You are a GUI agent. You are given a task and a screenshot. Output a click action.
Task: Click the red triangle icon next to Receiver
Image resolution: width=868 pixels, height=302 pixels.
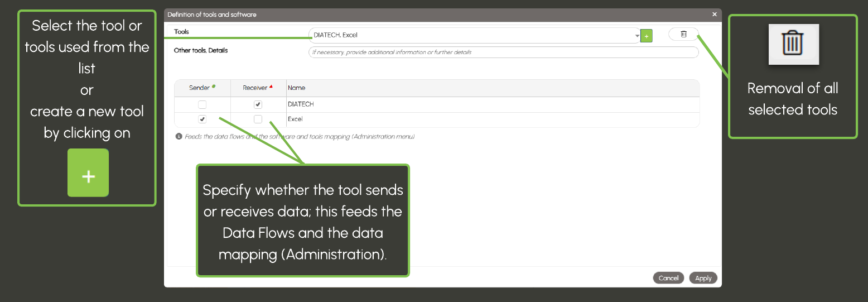pos(271,87)
